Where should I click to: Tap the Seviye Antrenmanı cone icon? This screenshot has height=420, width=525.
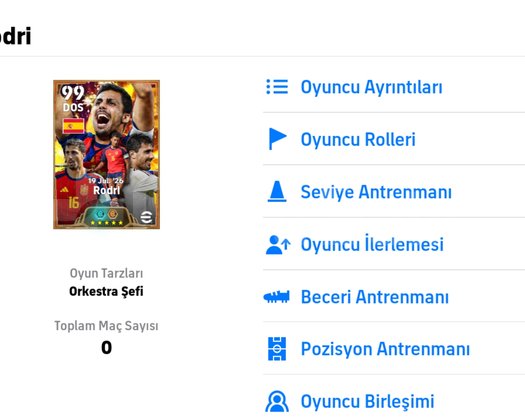pos(277,191)
